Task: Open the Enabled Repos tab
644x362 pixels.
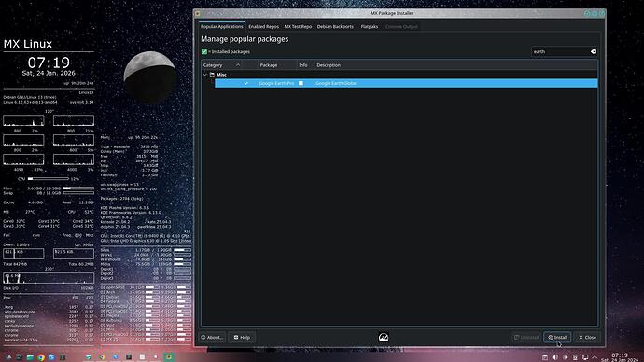Action: 264,27
